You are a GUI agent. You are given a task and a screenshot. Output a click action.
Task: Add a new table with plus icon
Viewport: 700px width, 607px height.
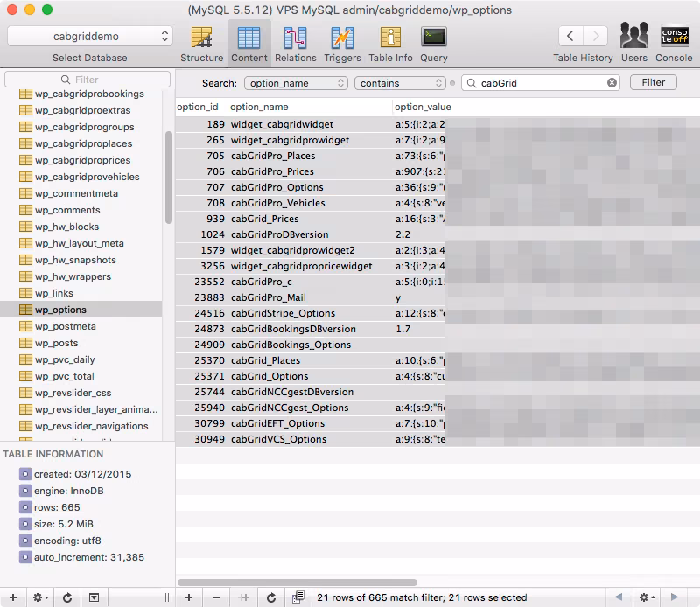pyautogui.click(x=13, y=597)
